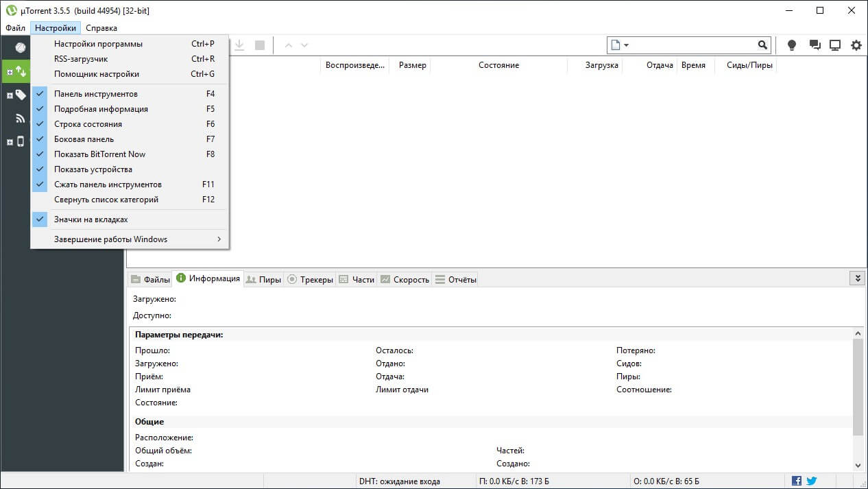Open the search provider dropdown arrow
The image size is (868, 489).
(x=627, y=45)
